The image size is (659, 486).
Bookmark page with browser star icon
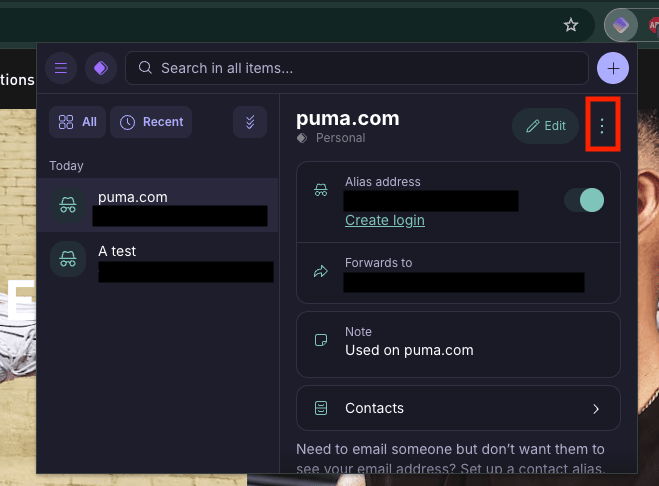pyautogui.click(x=570, y=25)
